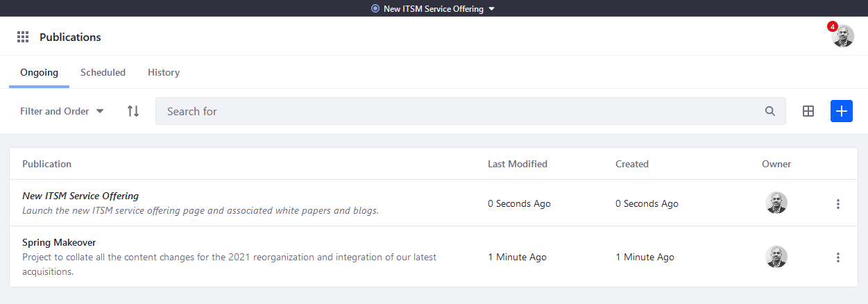Select the Ongoing tab
This screenshot has width=868, height=304.
[x=39, y=72]
